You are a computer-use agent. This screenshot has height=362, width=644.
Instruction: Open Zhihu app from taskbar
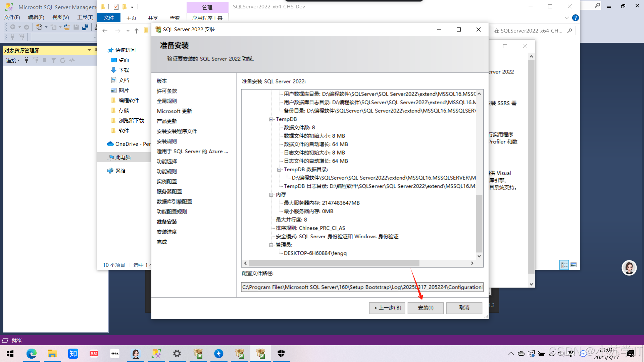pos(73,354)
